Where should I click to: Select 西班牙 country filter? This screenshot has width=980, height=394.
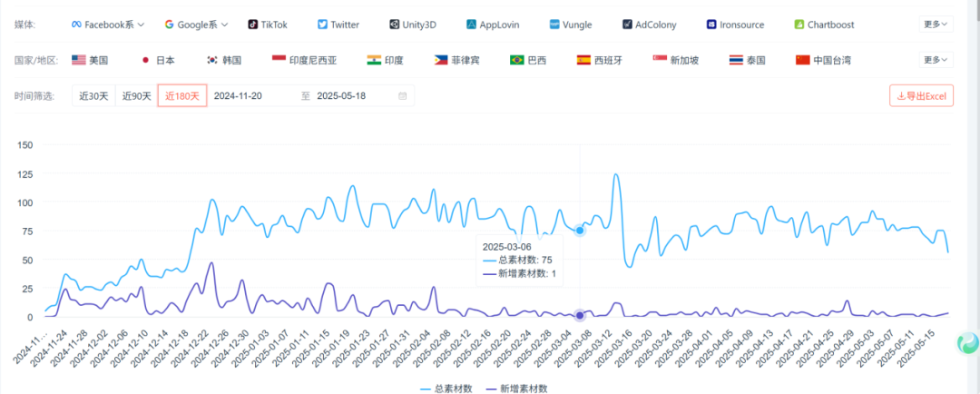[599, 61]
